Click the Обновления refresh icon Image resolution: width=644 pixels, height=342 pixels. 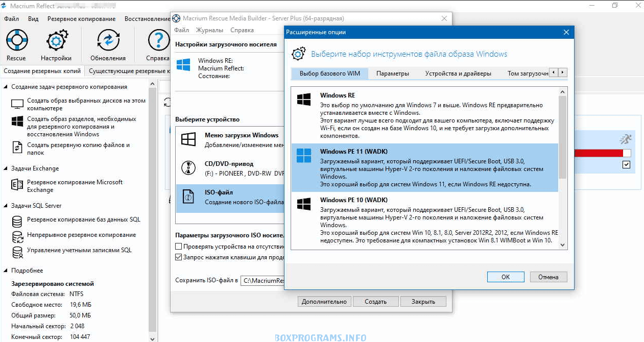tap(108, 40)
